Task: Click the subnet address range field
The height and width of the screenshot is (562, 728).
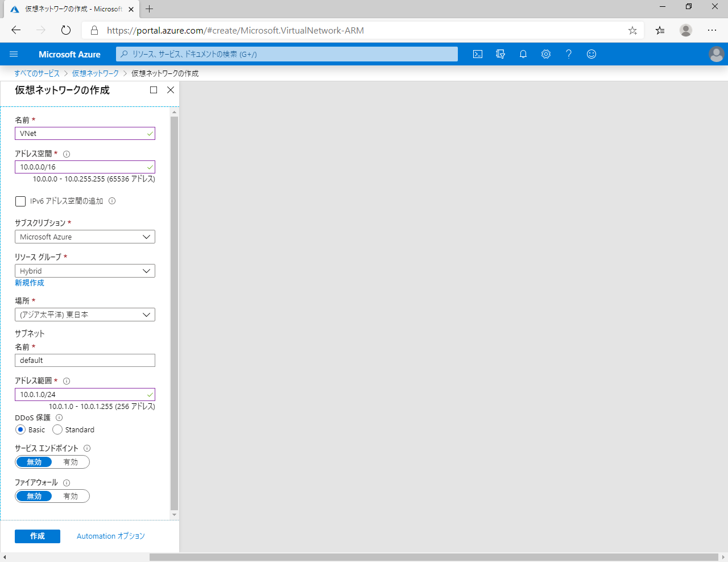Action: coord(85,394)
